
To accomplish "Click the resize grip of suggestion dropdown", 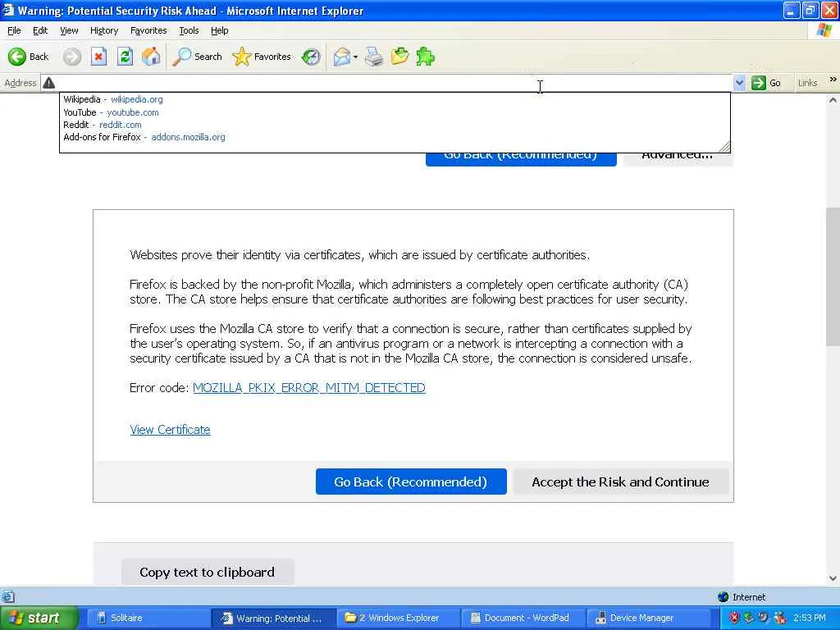I will click(724, 147).
